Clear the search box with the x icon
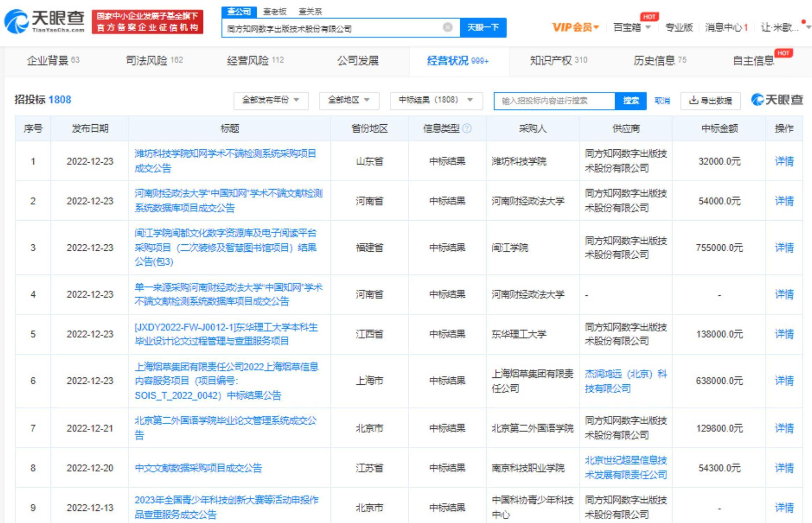812x523 pixels. pos(447,27)
